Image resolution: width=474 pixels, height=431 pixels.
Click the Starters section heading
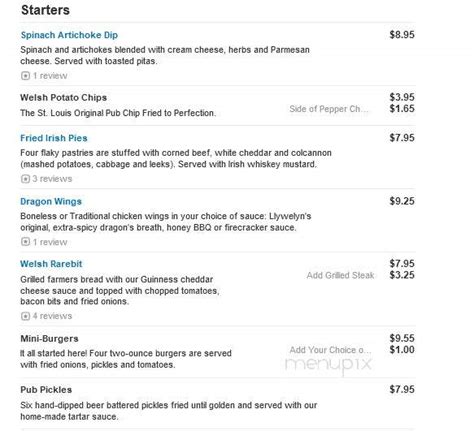coord(45,10)
